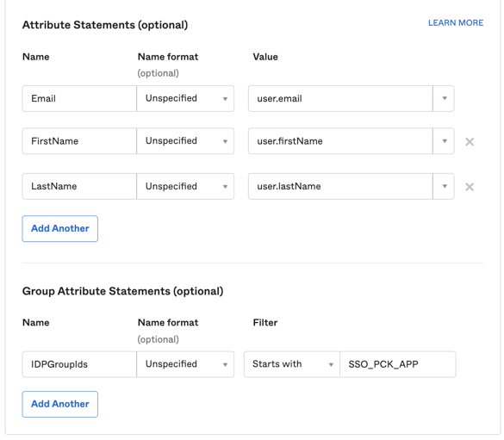Screen dimensions: 504x440
Task: Open the user.email value dropdown arrow
Action: (x=444, y=98)
